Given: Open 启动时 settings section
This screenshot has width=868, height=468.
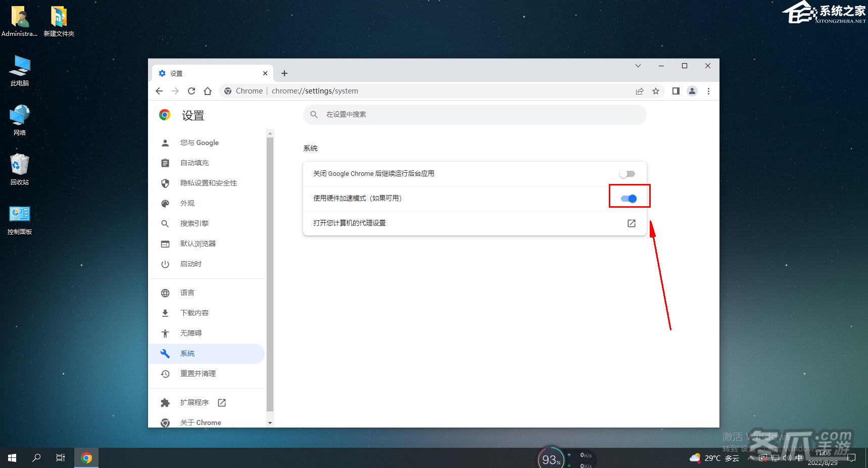Looking at the screenshot, I should click(207, 264).
